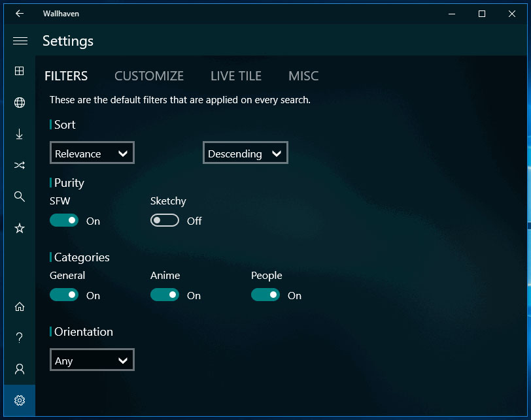Viewport: 531px width, 420px height.
Task: Maximize the Wallhaven window
Action: (482, 14)
